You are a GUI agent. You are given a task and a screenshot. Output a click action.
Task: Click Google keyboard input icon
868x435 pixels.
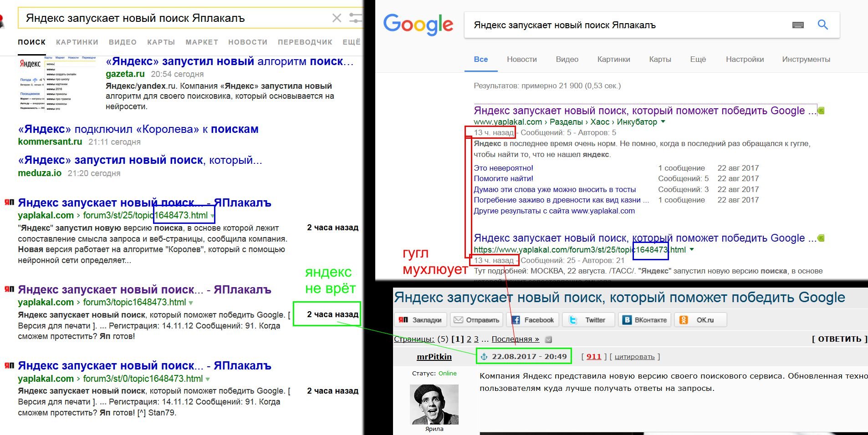click(798, 25)
